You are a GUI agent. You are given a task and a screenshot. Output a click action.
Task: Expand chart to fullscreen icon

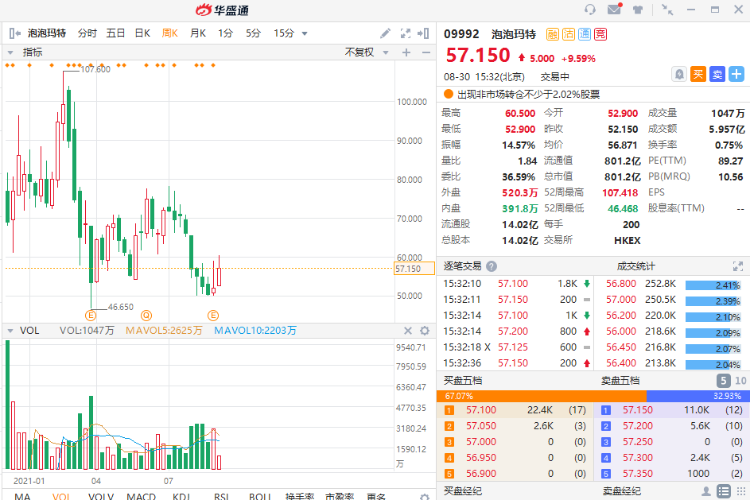(x=405, y=33)
